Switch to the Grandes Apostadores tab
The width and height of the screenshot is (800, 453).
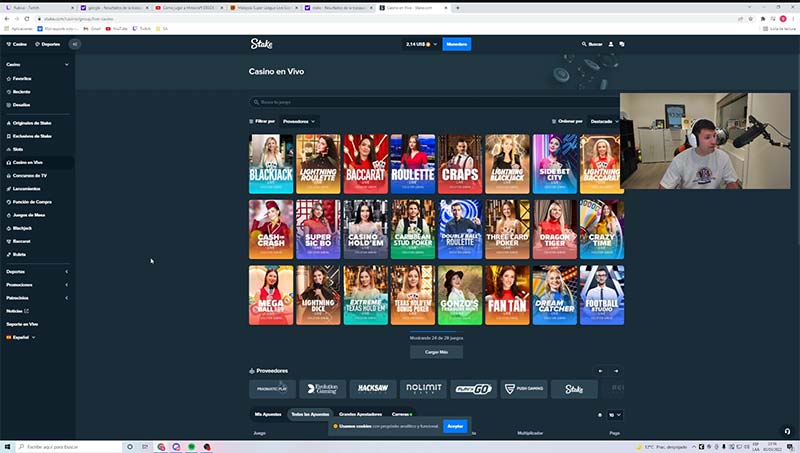click(x=361, y=414)
